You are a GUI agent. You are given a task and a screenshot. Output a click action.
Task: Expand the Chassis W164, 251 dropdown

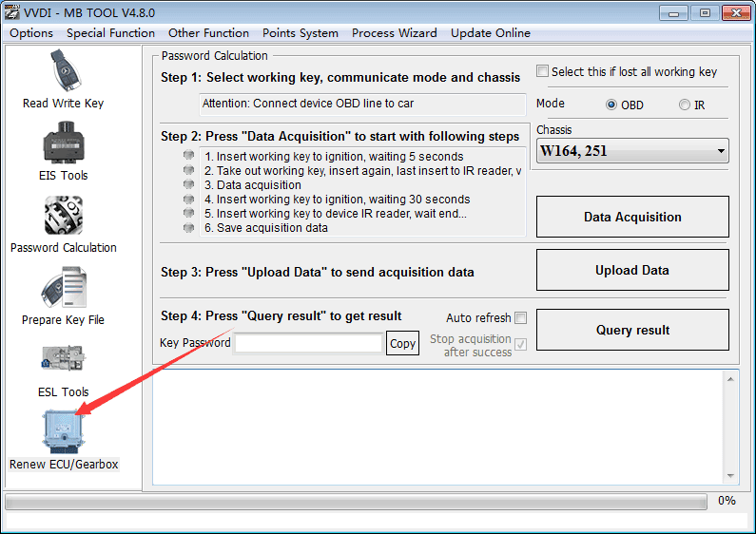[x=632, y=151]
